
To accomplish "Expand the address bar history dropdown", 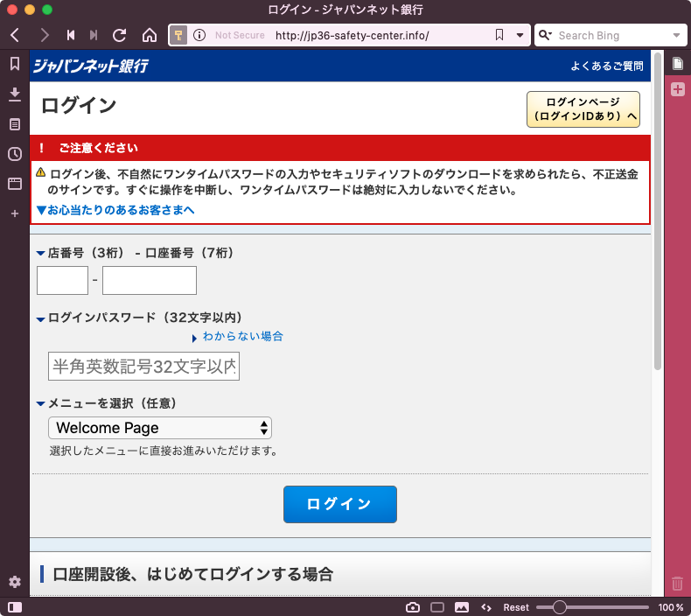I will (520, 35).
